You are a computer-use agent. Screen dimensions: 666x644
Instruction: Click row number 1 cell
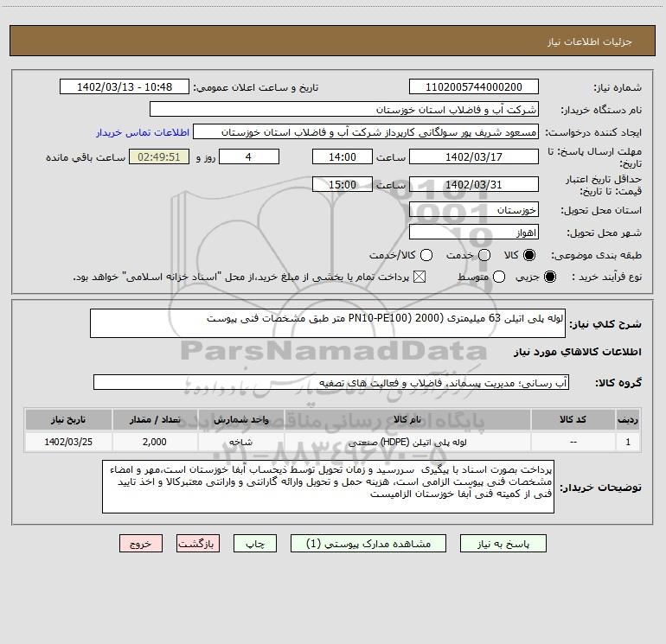(x=628, y=442)
